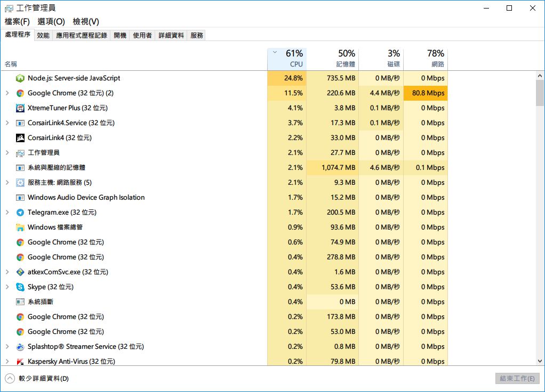Expand the Google Chrome (2) process group
This screenshot has width=545, height=392.
point(7,93)
